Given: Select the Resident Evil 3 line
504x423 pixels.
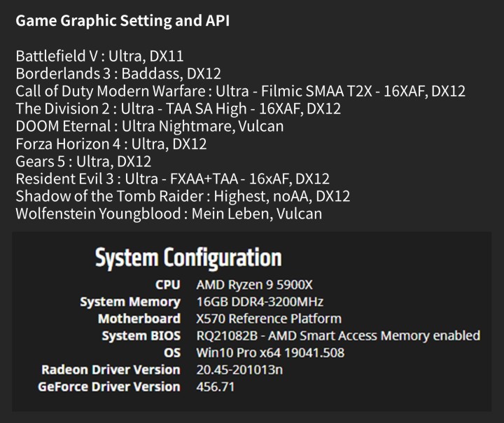Looking at the screenshot, I should [172, 179].
